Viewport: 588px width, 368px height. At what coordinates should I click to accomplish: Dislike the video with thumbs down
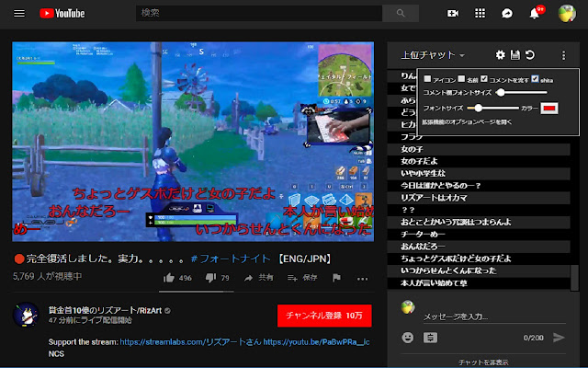[x=210, y=278]
